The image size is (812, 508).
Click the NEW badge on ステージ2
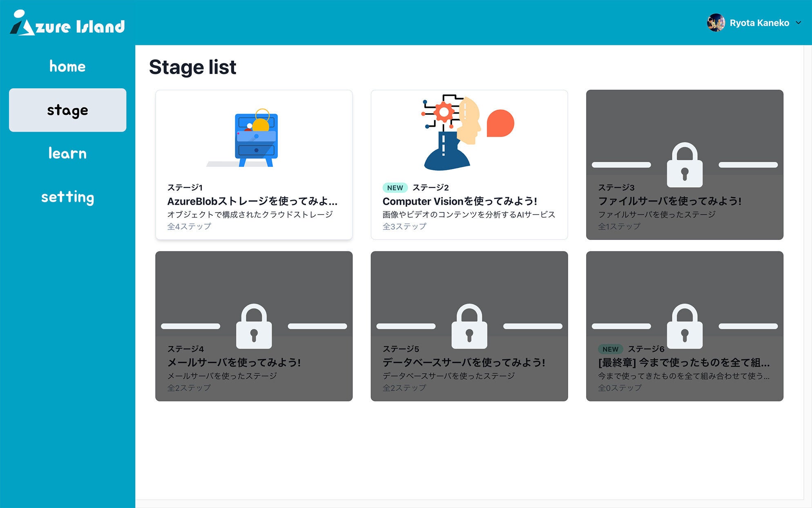point(395,188)
